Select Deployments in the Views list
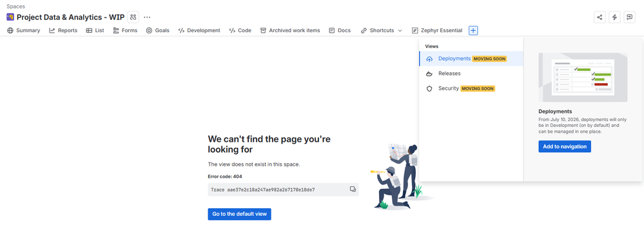 pos(471,59)
